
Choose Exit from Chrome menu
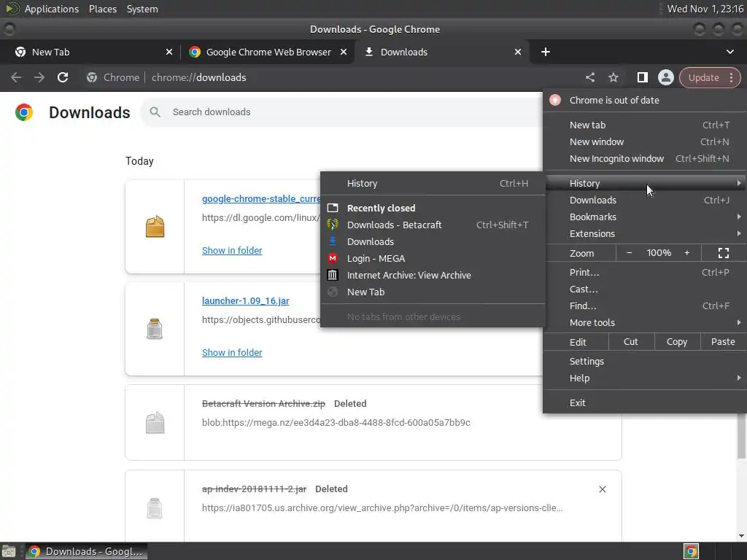click(x=645, y=402)
